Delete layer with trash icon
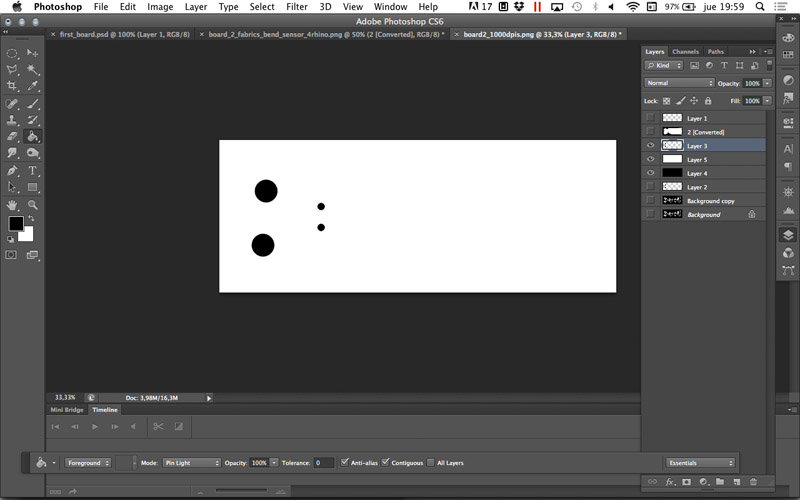800x500 pixels. [754, 482]
